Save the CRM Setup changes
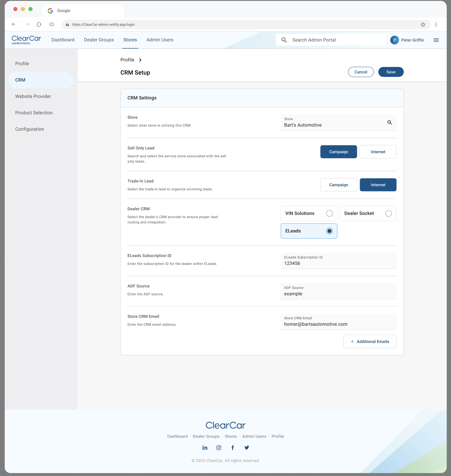Screen dimensions: 451x476 coord(391,72)
